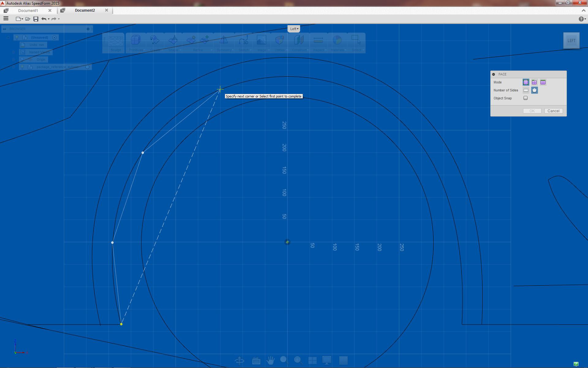This screenshot has width=588, height=368.
Task: Open the main hamburger menu
Action: (x=6, y=19)
